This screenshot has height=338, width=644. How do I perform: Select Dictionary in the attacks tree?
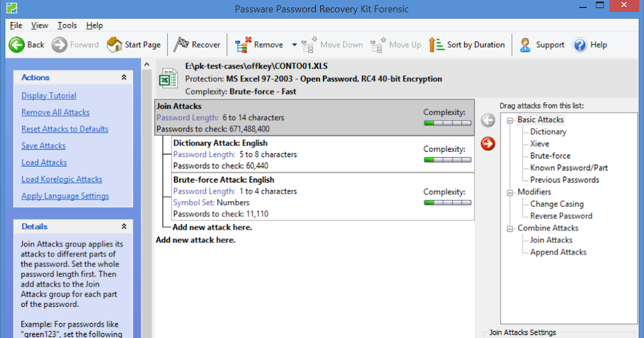click(548, 131)
